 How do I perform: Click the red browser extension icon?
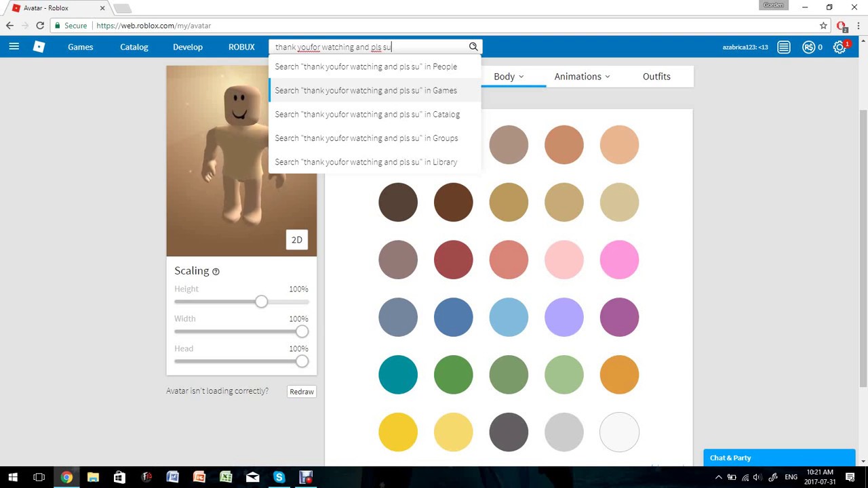click(x=842, y=26)
